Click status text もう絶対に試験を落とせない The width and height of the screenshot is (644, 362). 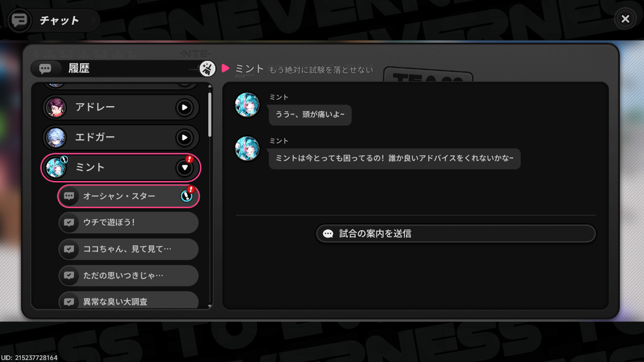click(321, 70)
